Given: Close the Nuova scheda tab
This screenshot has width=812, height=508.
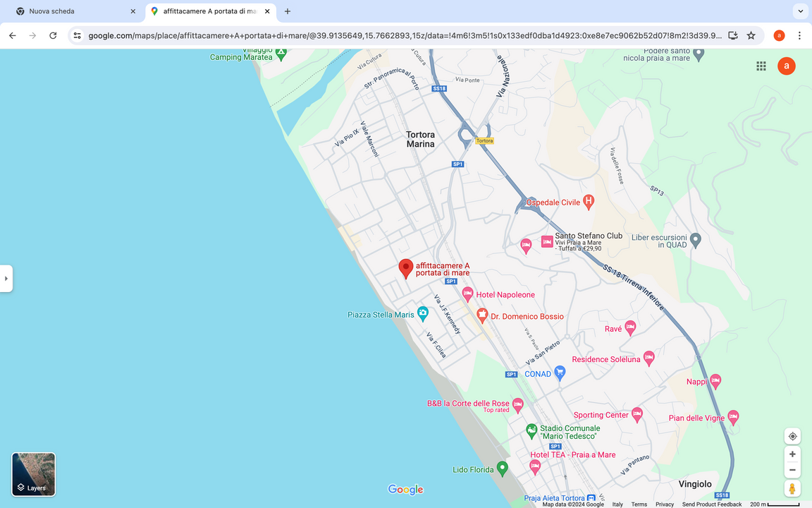Looking at the screenshot, I should [x=133, y=11].
